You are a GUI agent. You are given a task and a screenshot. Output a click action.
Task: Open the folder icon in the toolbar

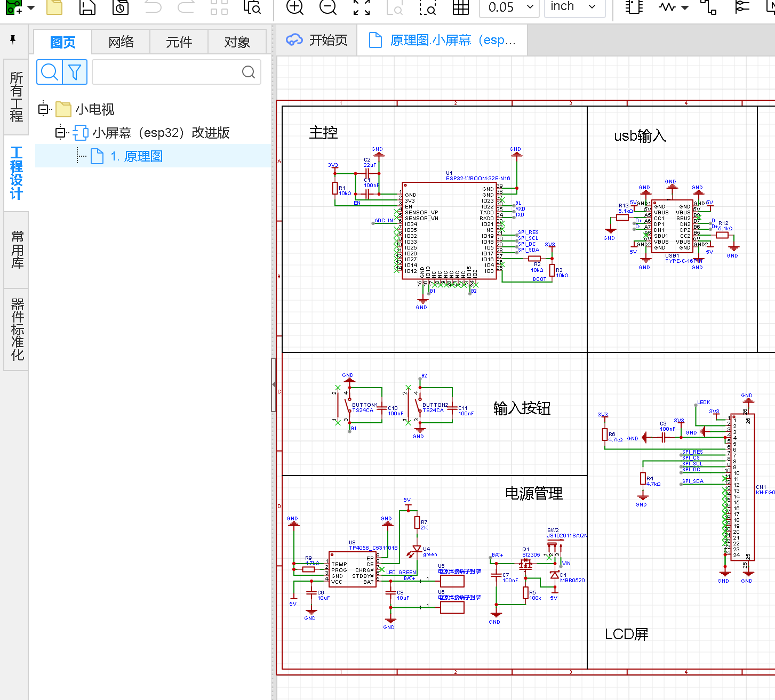coord(54,7)
